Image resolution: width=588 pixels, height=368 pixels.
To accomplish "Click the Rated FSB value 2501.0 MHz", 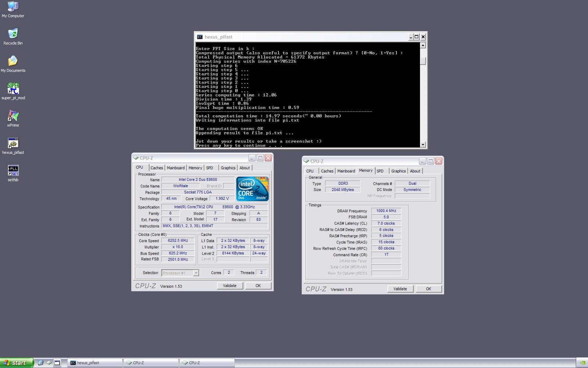I will [x=178, y=259].
